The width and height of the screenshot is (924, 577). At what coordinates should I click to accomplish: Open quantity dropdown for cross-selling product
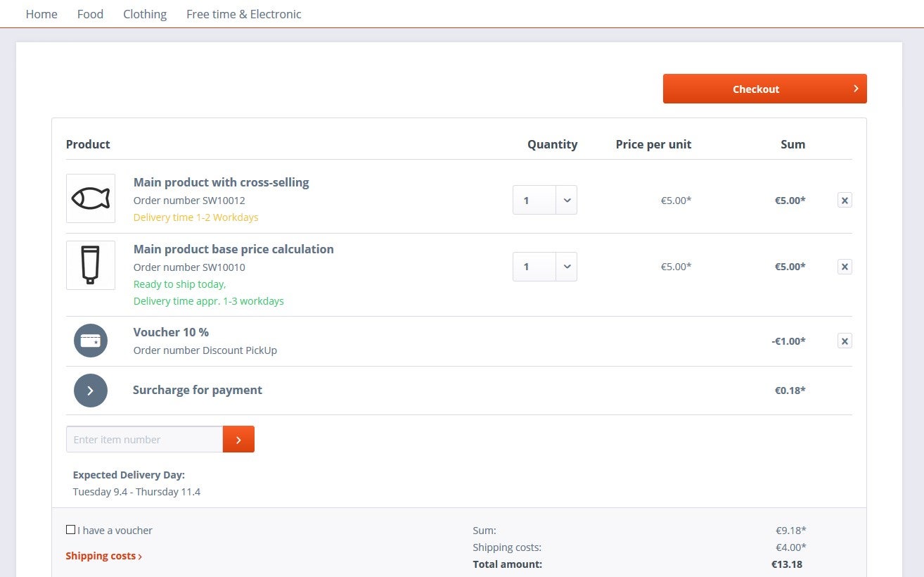click(545, 200)
